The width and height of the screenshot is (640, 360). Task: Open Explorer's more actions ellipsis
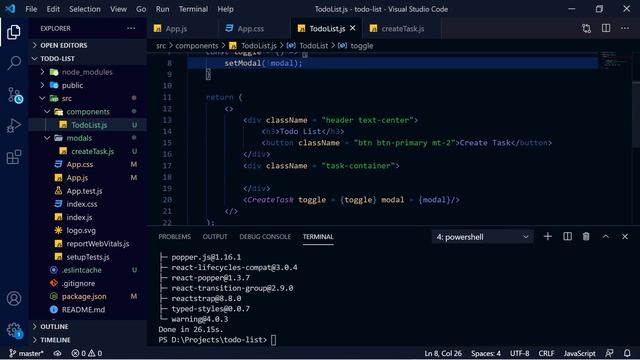click(x=131, y=28)
